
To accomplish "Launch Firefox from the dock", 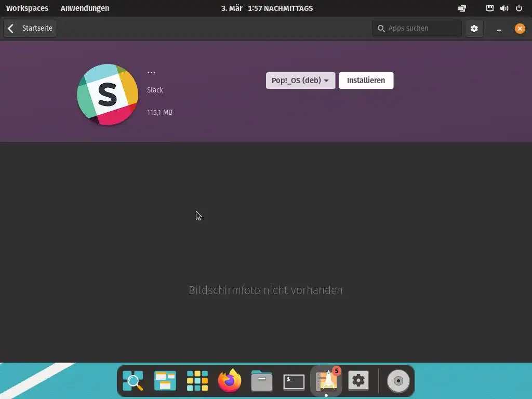I will pos(230,380).
